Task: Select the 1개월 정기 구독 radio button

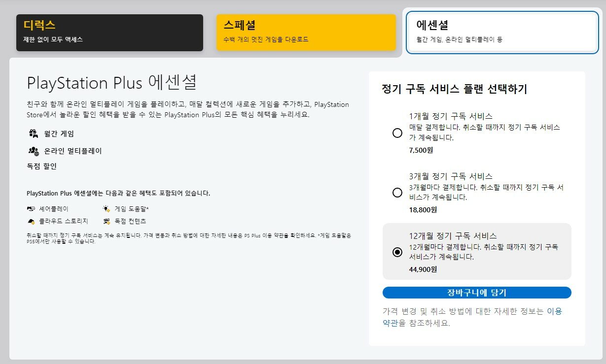Action: [397, 133]
